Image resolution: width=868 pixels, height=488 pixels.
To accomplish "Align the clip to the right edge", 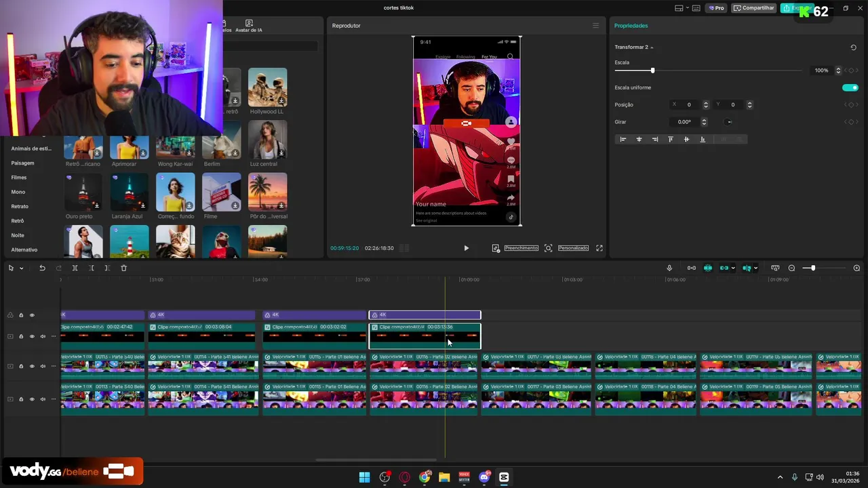I will pos(654,140).
